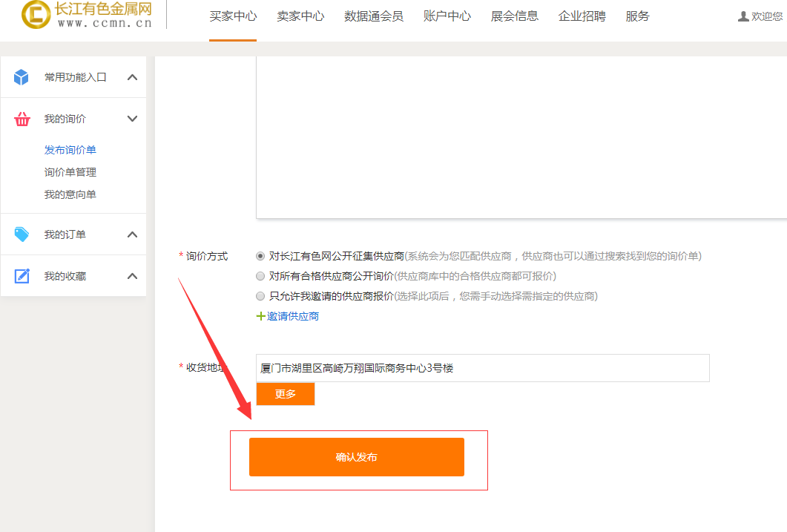
Task: Expand the 我的收藏 section chevron
Action: [x=132, y=276]
